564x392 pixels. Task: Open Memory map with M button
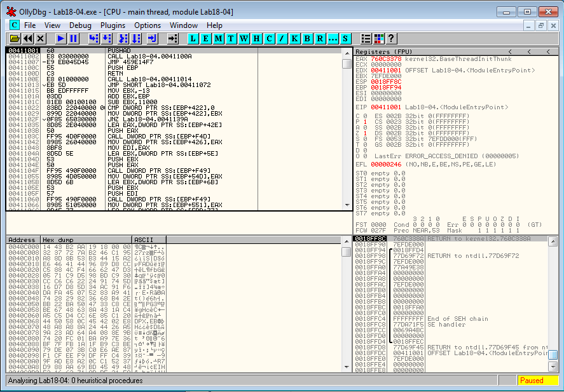tap(218, 39)
